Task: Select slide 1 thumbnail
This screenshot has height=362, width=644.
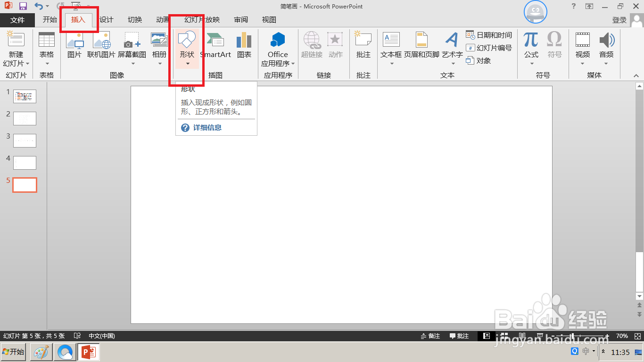Action: [x=25, y=96]
